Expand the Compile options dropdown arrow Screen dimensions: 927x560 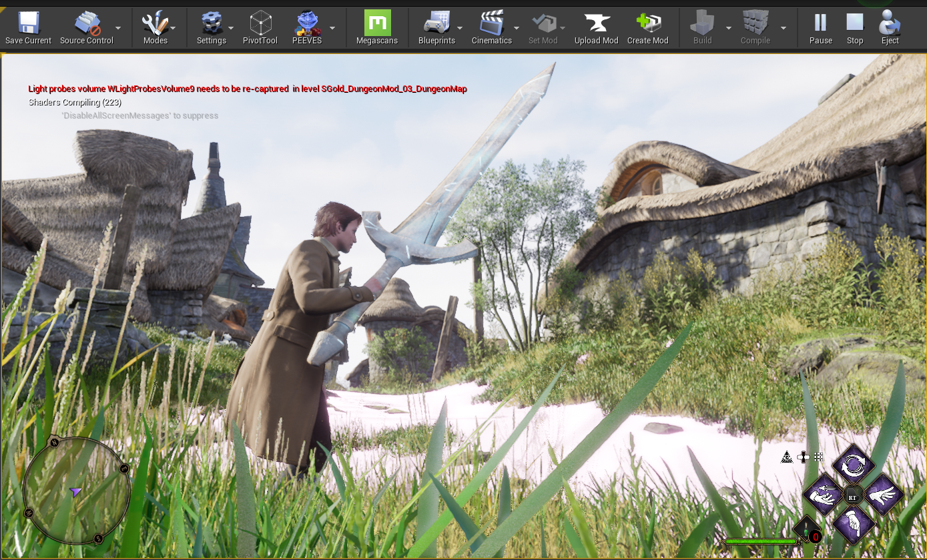pyautogui.click(x=784, y=28)
